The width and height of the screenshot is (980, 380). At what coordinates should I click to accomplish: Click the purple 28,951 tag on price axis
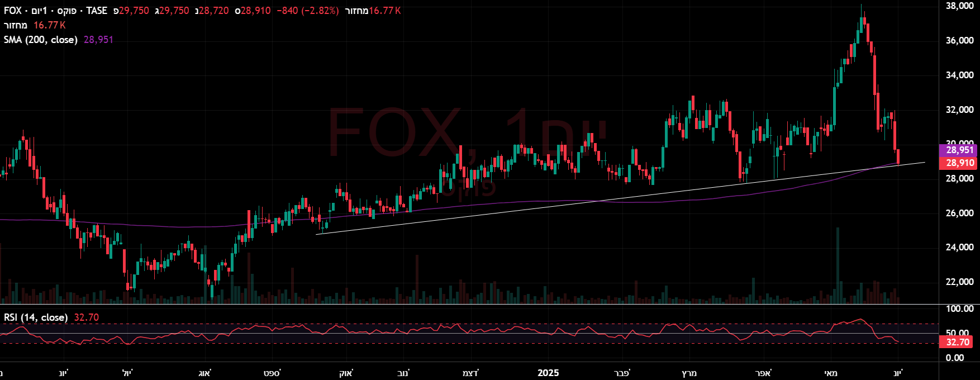(959, 150)
